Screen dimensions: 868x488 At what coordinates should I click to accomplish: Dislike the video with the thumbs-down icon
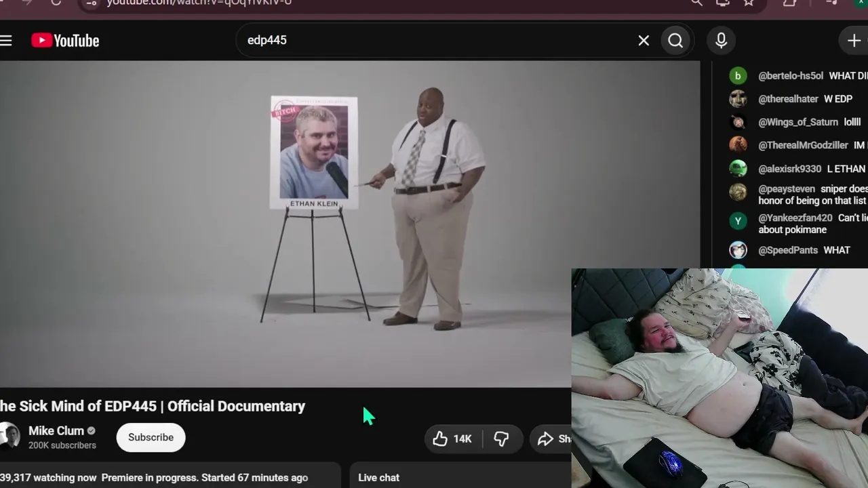[x=502, y=439]
